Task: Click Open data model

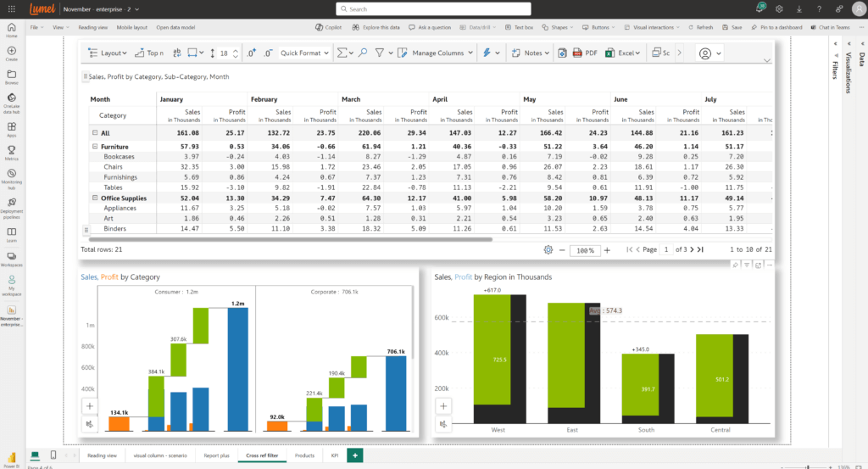Action: 175,27
